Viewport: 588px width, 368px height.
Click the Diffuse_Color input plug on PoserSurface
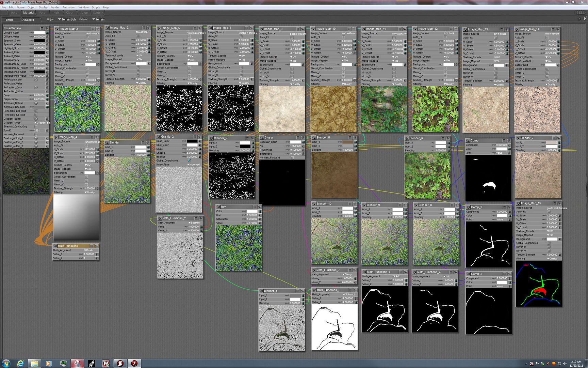[47, 33]
